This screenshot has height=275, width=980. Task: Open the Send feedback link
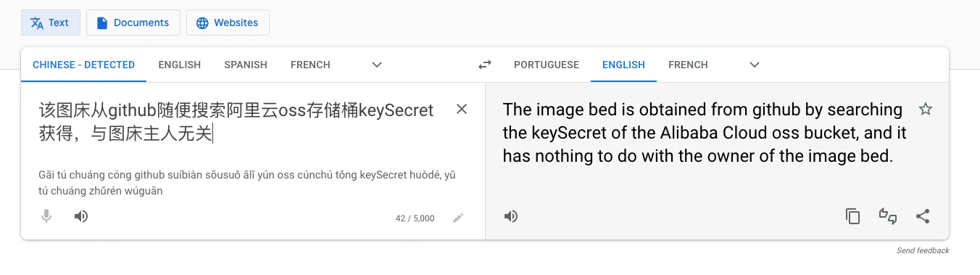pyautogui.click(x=923, y=250)
